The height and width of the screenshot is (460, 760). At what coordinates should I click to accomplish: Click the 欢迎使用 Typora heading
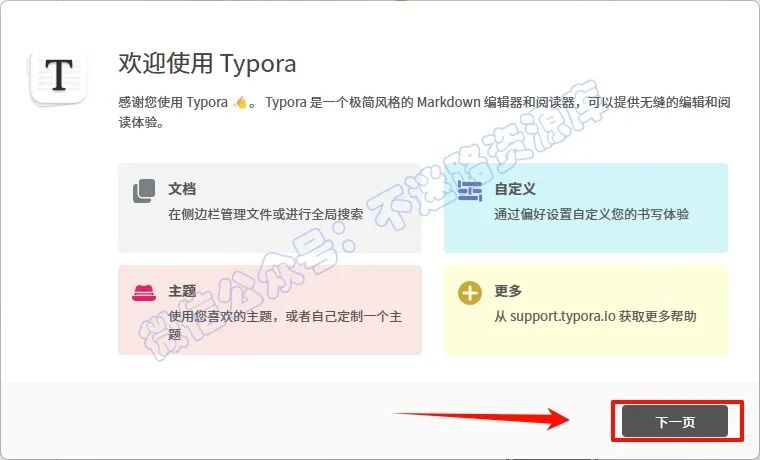[x=207, y=63]
